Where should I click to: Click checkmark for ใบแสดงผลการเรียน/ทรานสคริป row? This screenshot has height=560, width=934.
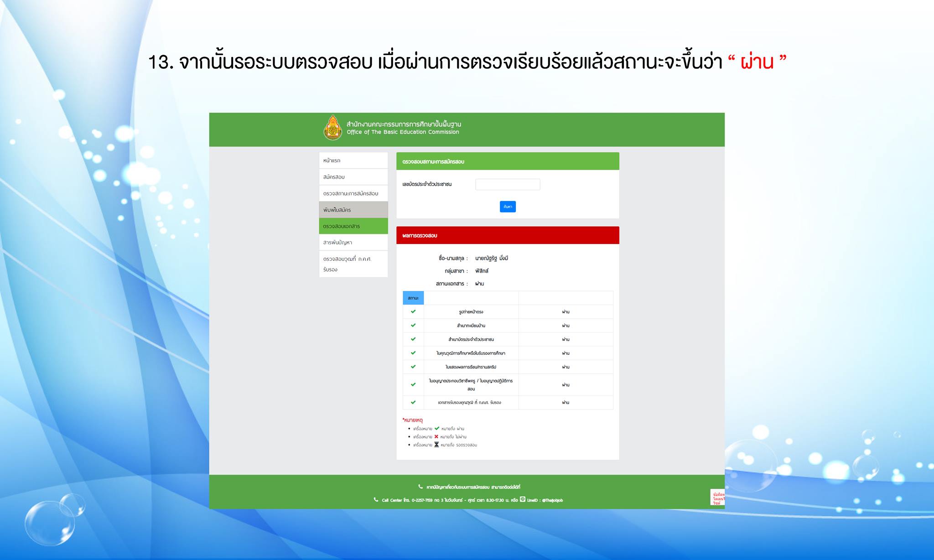point(413,367)
